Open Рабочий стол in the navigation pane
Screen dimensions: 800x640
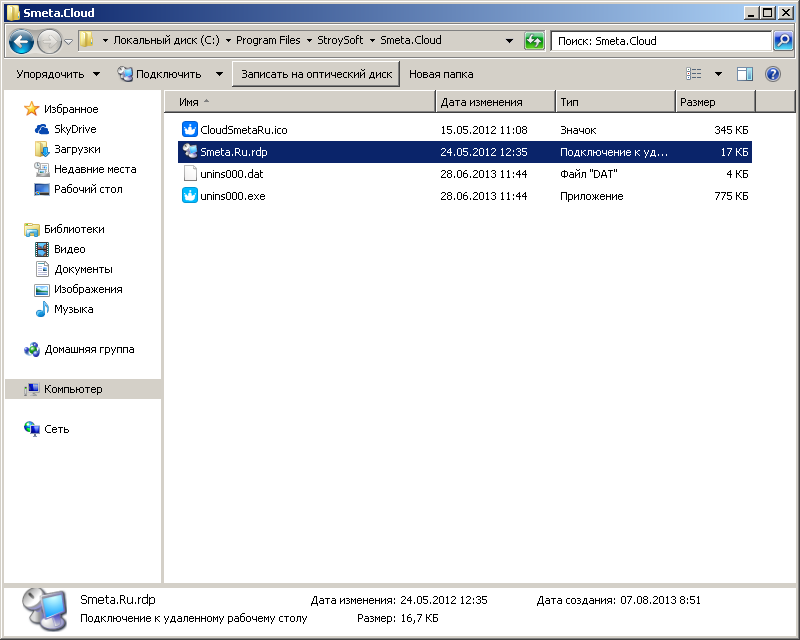click(x=88, y=189)
